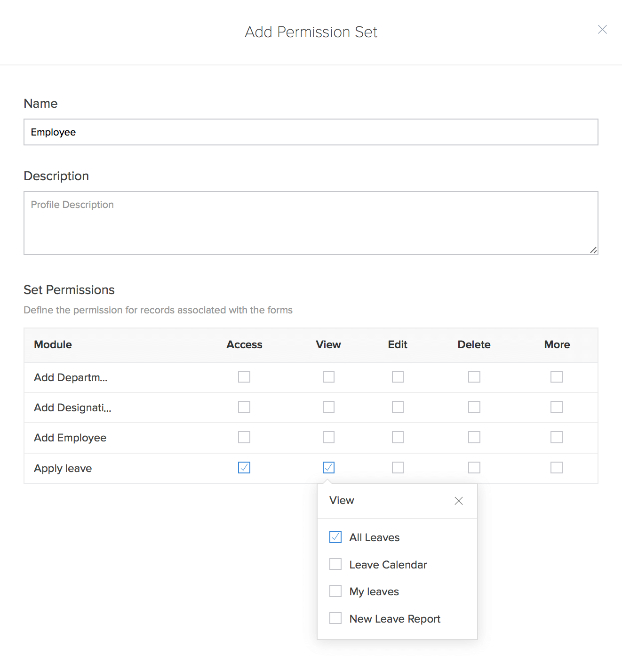Screen dimensions: 622x672
Task: Enable Delete permission for Apply leave
Action: point(474,468)
